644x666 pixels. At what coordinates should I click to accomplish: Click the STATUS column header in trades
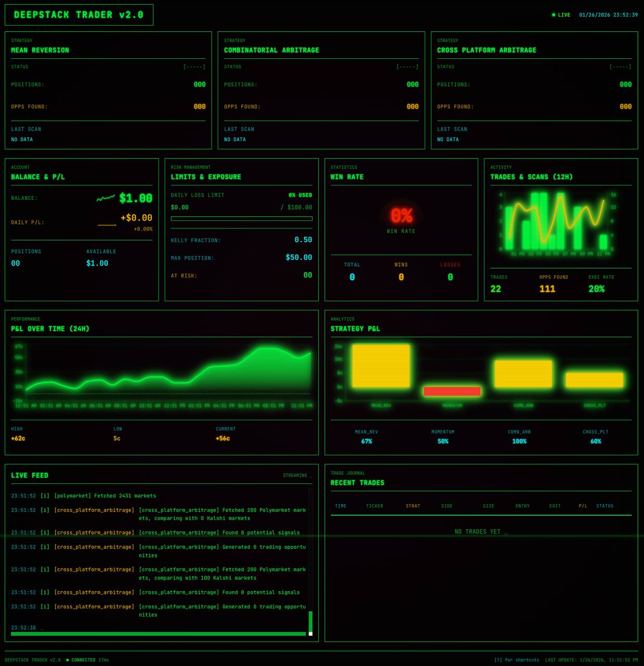pyautogui.click(x=604, y=506)
